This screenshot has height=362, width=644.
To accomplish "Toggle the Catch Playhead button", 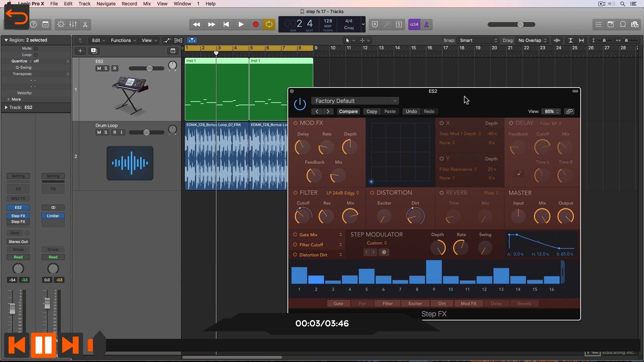I will (x=192, y=41).
